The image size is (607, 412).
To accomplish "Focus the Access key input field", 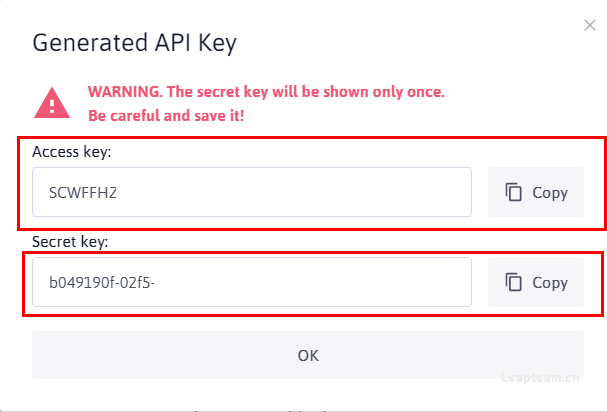I will point(252,192).
